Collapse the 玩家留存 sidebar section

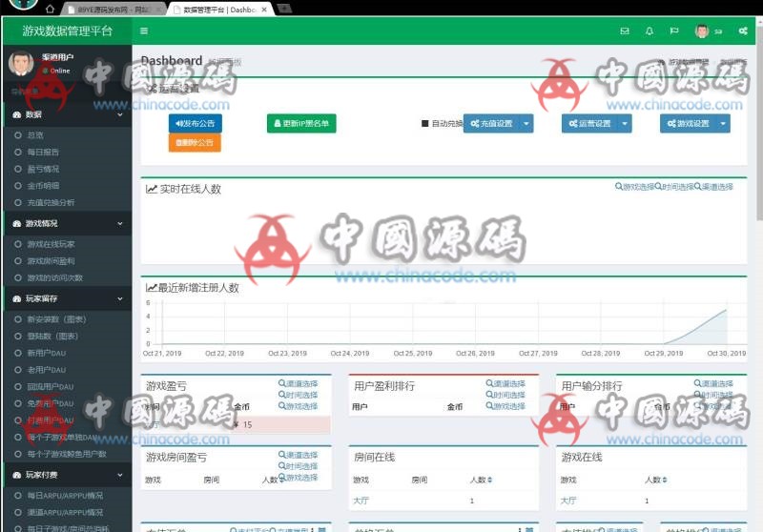click(x=67, y=298)
